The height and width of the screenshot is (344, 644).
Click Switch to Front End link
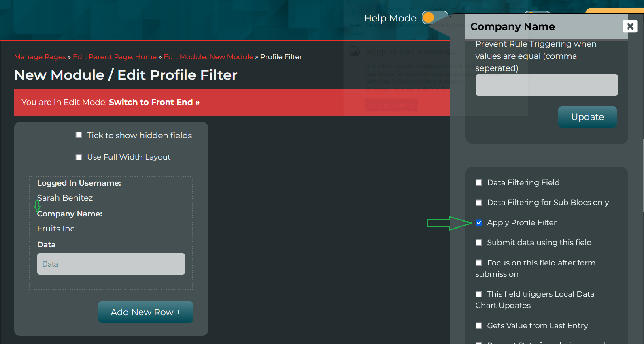[154, 102]
